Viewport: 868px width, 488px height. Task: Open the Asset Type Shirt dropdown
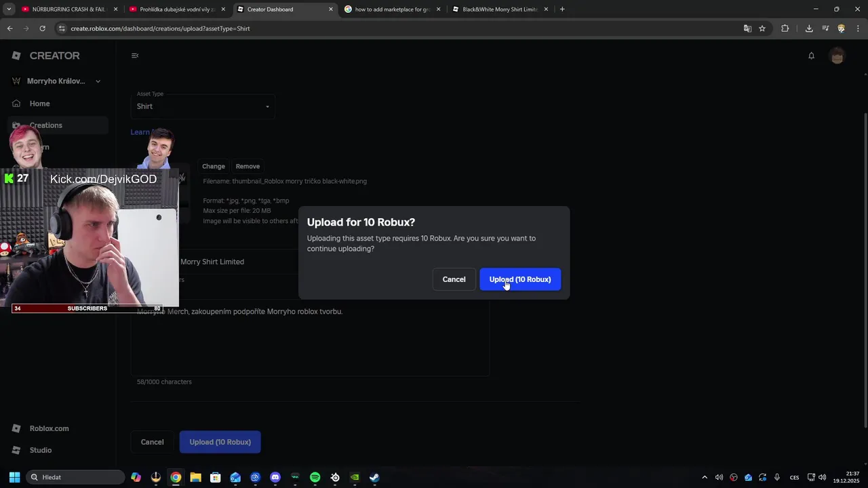coord(203,106)
